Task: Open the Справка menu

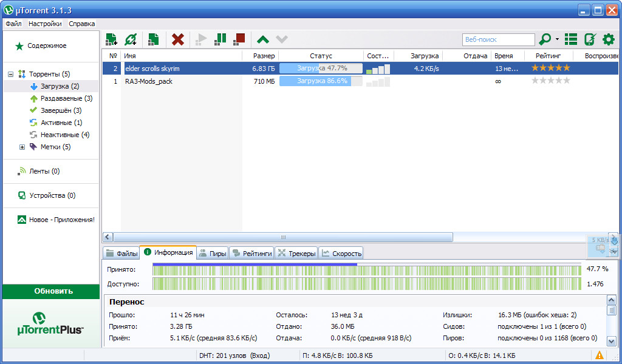Action: [82, 24]
